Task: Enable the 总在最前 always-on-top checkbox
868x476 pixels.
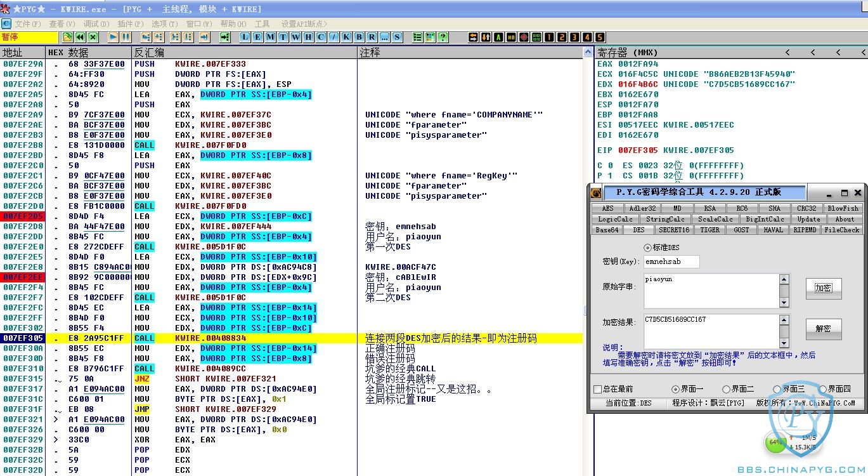Action: tap(597, 389)
